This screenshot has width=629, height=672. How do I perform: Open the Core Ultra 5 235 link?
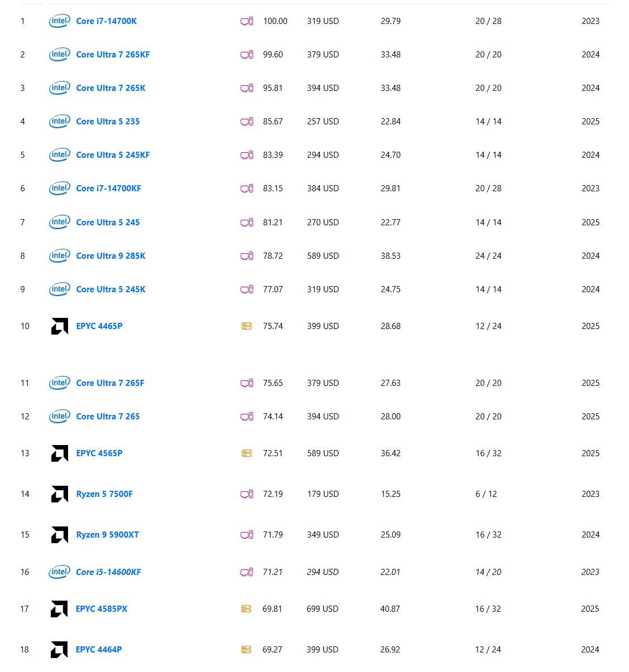point(108,122)
